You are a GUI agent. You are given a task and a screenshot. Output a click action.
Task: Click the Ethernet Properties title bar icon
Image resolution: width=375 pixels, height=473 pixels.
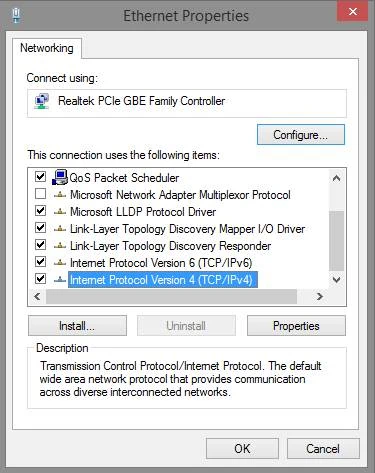tap(16, 15)
